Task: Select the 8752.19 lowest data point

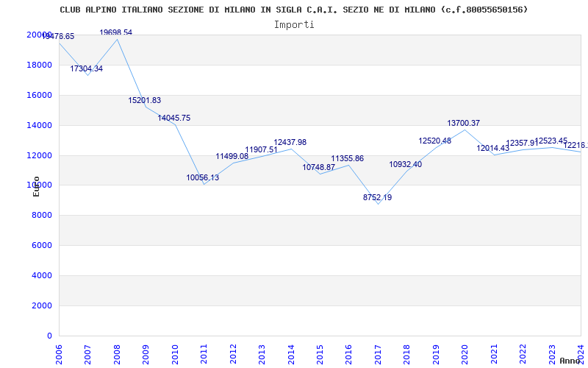Action: (x=378, y=197)
